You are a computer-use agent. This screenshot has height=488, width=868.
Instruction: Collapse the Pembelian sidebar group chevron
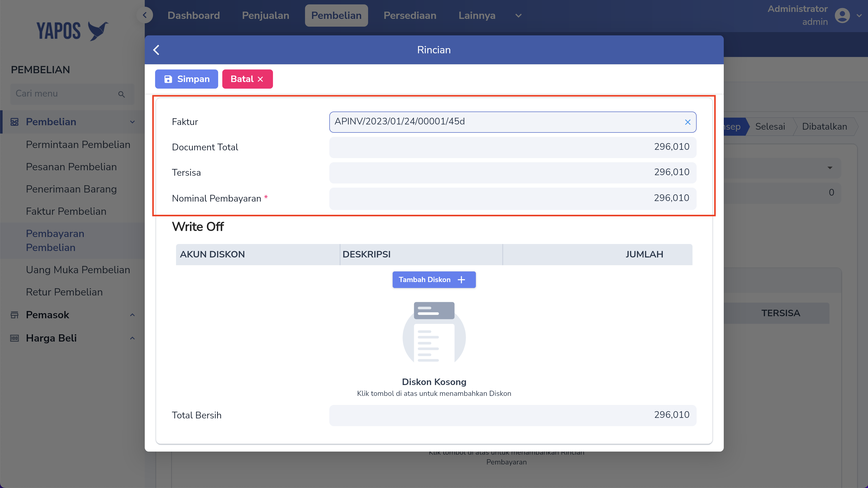[132, 122]
